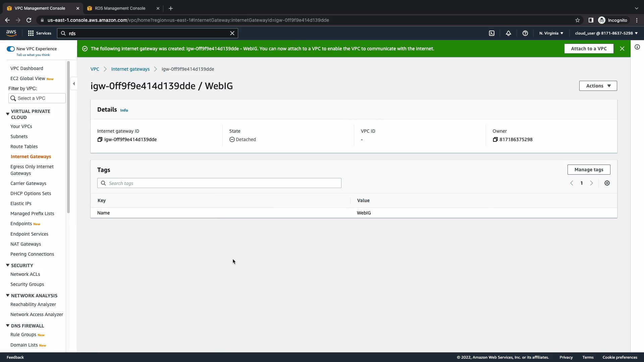Open the help question mark icon

click(525, 33)
